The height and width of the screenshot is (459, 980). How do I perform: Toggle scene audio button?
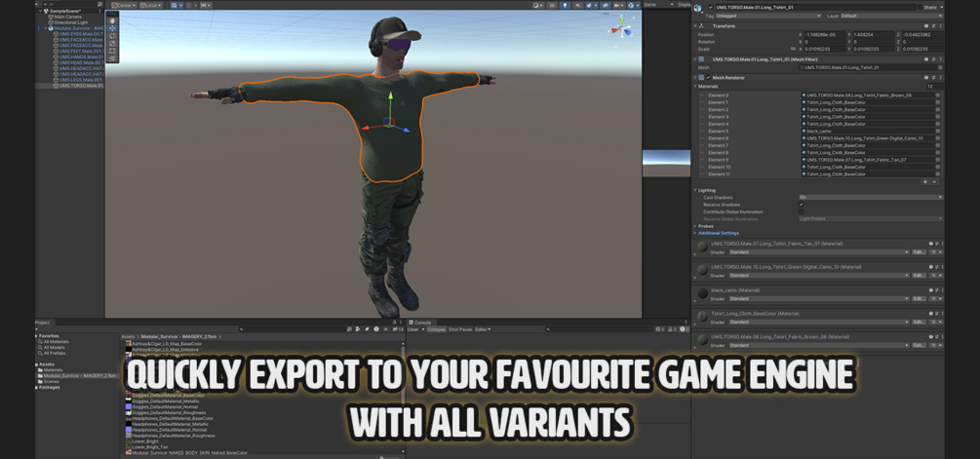pos(577,5)
